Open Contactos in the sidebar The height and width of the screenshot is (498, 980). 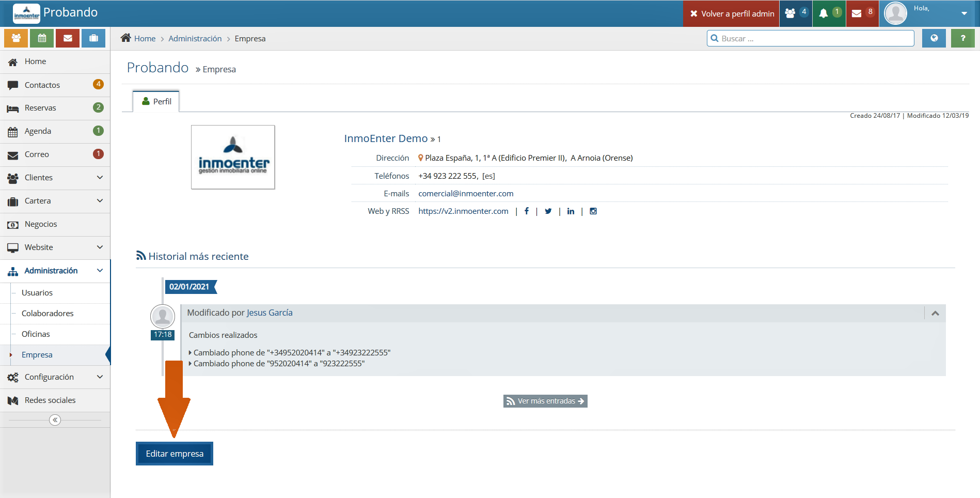tap(55, 85)
